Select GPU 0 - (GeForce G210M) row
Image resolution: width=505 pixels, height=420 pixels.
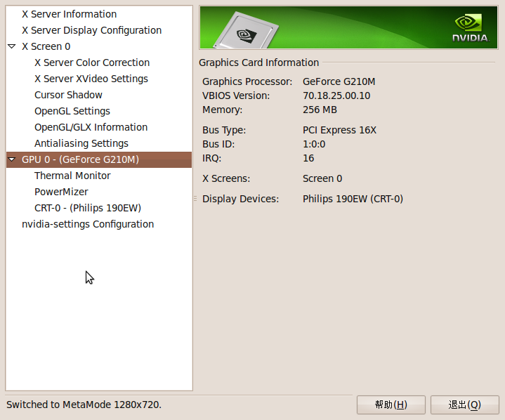point(99,159)
